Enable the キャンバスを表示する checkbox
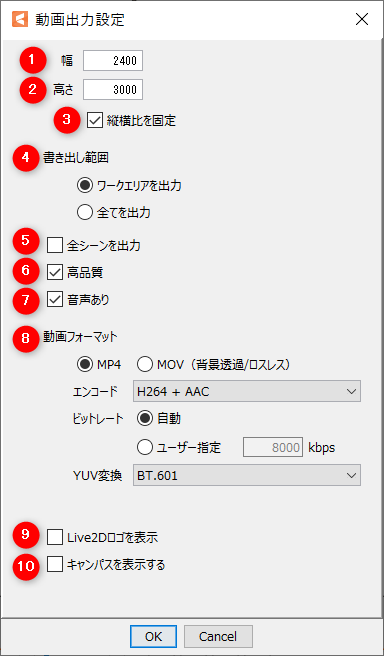The image size is (384, 656). tap(55, 566)
